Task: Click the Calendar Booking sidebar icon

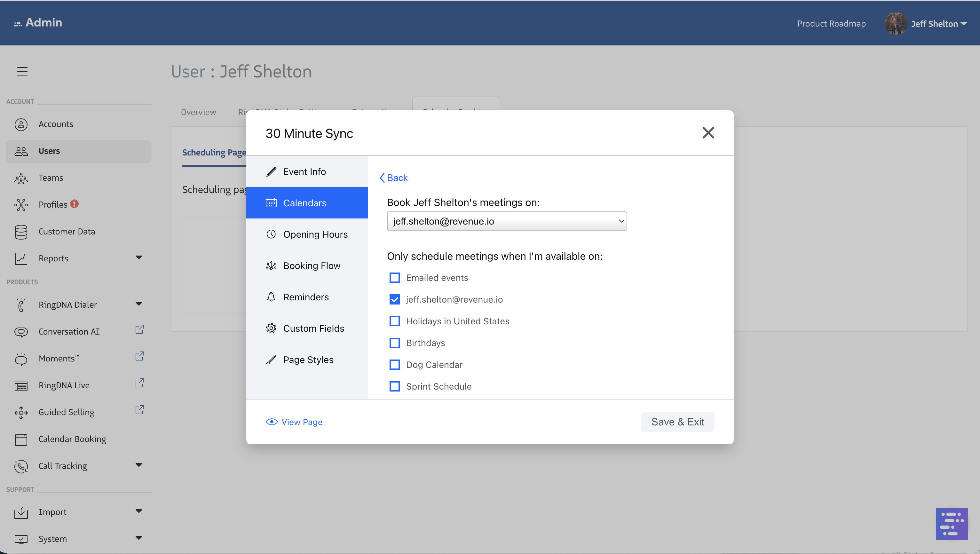Action: pos(21,439)
